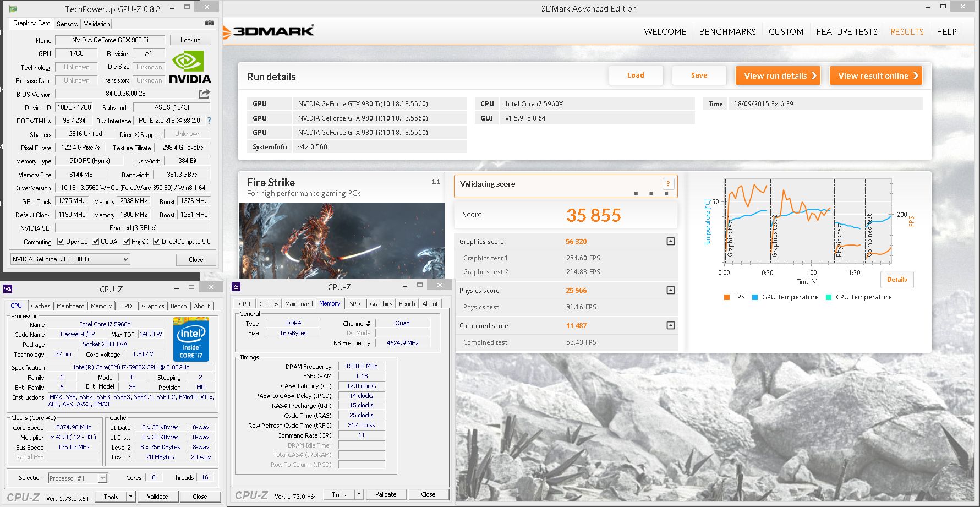The width and height of the screenshot is (980, 507).
Task: Switch to Bench tab in CPU-Z Memory window
Action: click(407, 304)
